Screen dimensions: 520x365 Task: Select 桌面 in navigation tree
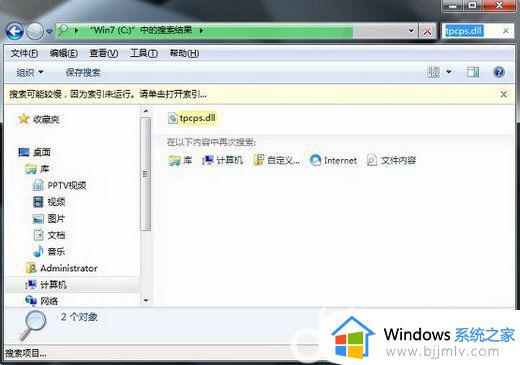[x=42, y=152]
